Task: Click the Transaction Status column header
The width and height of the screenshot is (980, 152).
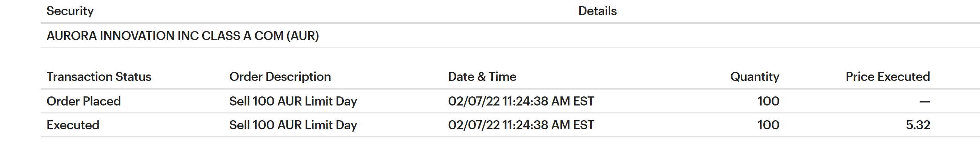Action: pos(99,77)
